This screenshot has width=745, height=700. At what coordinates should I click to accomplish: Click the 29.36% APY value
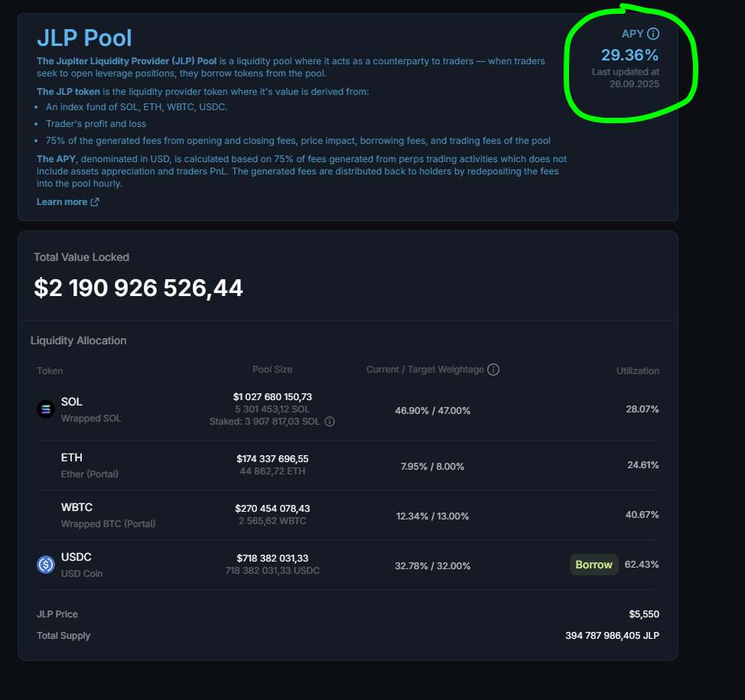[630, 55]
